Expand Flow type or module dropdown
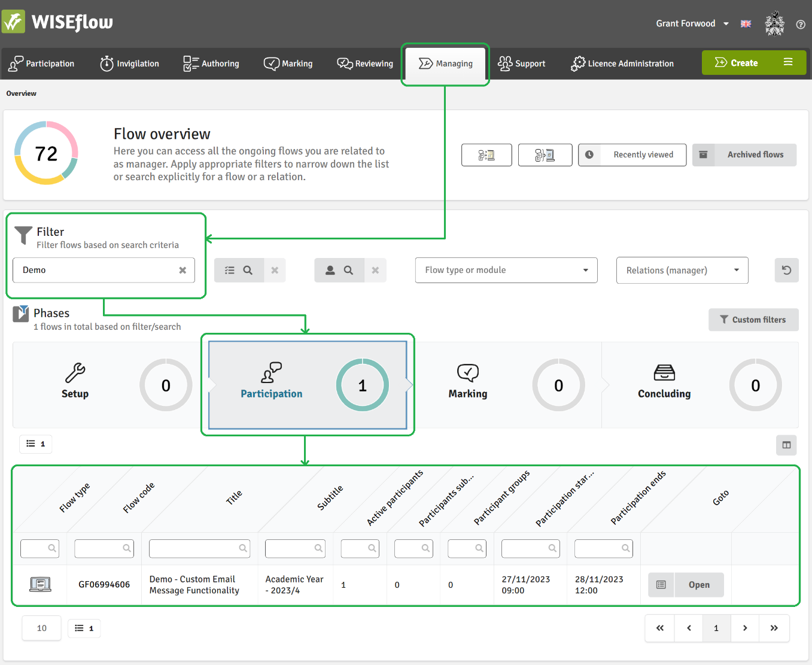Screen dimensions: 812x665 click(506, 271)
